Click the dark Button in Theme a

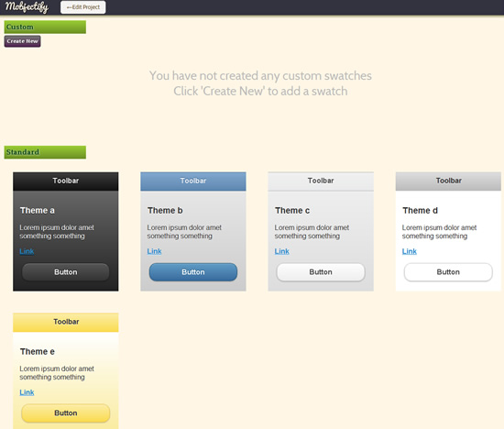click(66, 272)
